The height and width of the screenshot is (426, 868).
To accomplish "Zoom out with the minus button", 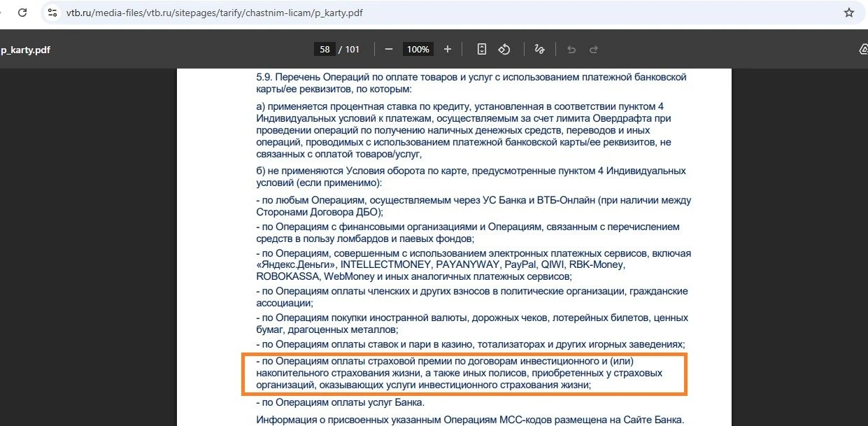I will pos(389,49).
